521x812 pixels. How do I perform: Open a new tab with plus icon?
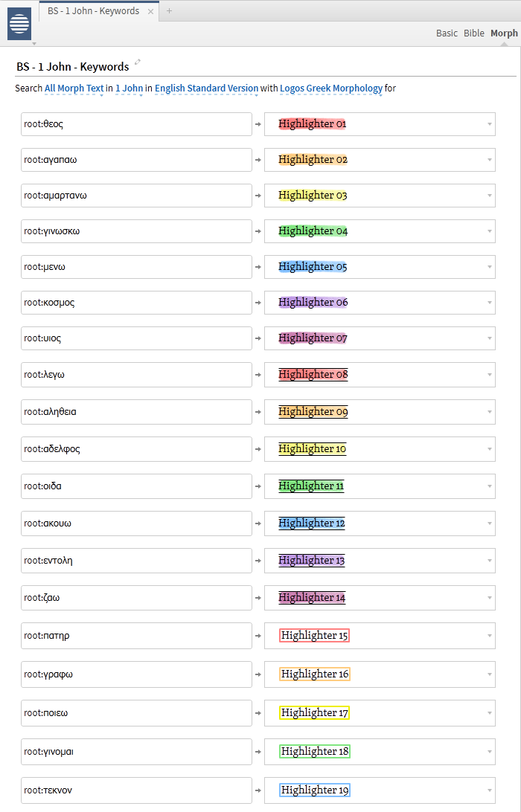point(169,11)
